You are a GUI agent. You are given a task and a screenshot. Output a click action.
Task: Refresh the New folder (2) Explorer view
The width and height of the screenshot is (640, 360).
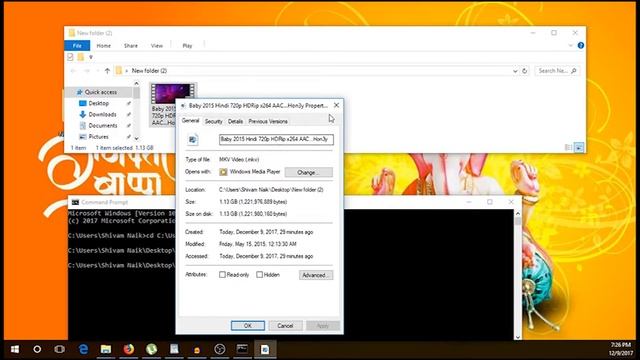(x=524, y=71)
